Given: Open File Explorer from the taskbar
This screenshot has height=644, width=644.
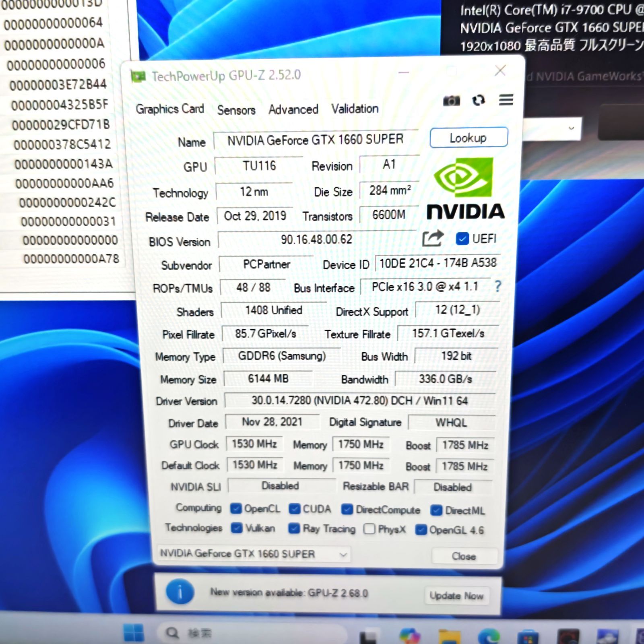Looking at the screenshot, I should coord(450,637).
